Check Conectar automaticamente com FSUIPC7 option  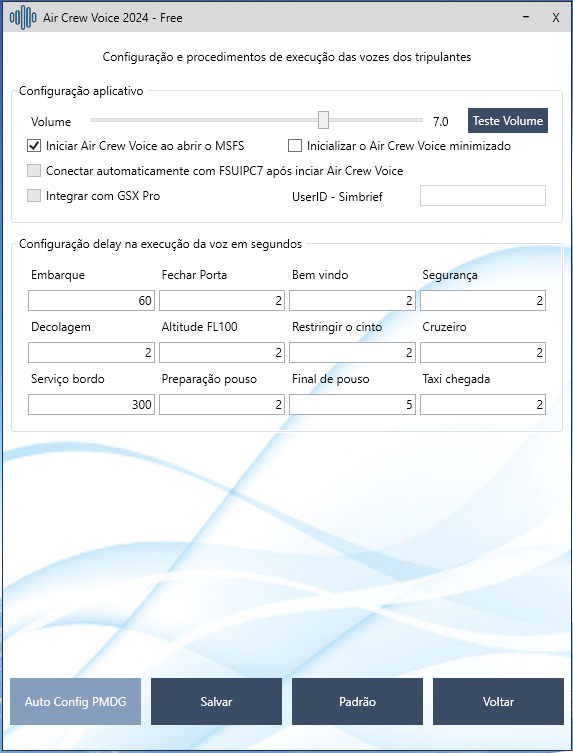click(x=34, y=170)
